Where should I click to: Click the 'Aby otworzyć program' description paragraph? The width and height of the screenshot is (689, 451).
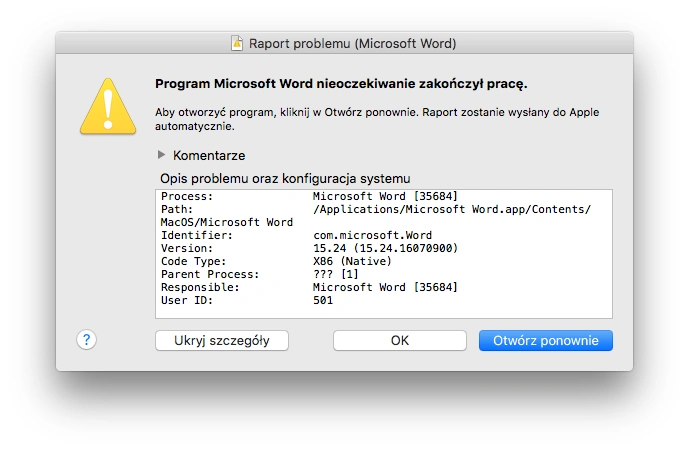[x=377, y=119]
